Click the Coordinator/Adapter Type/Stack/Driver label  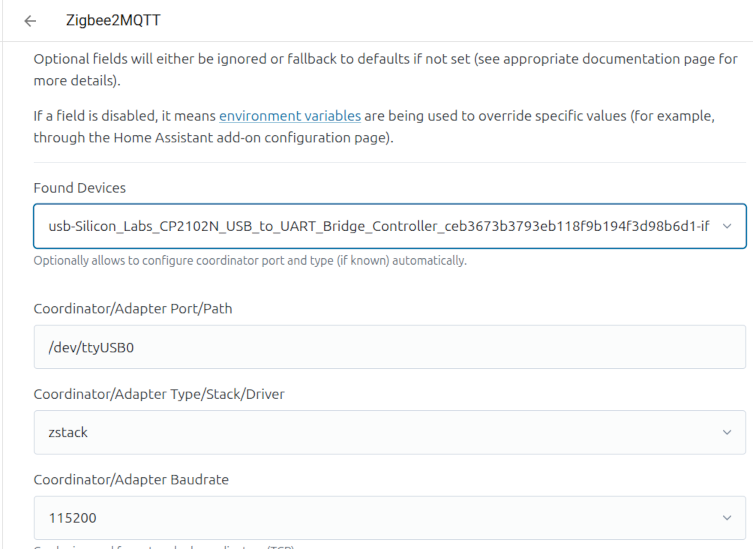[159, 394]
